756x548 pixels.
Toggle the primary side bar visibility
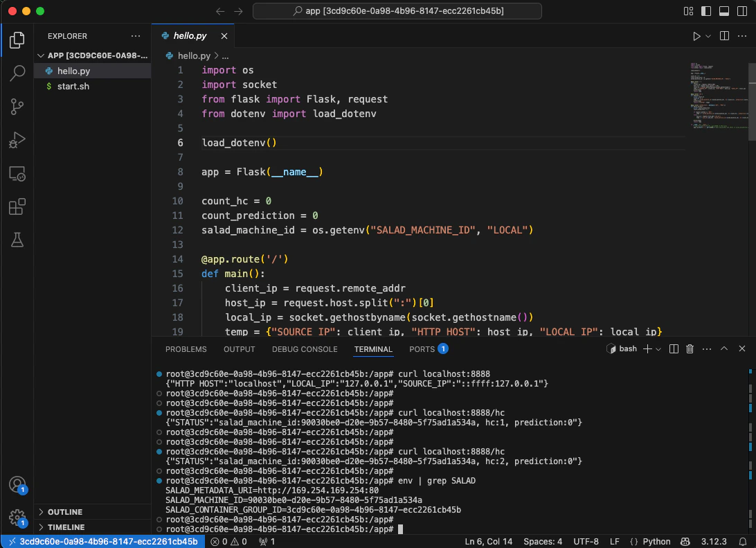706,12
